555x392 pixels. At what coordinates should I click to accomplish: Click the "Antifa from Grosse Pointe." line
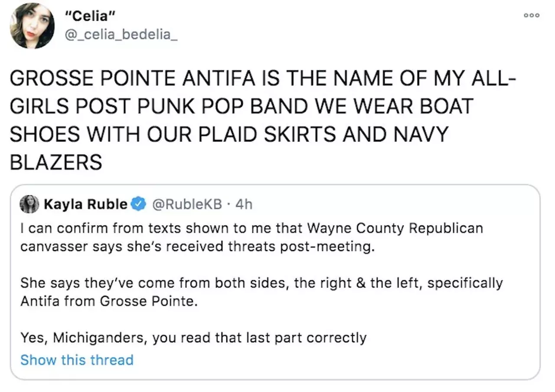coord(109,301)
